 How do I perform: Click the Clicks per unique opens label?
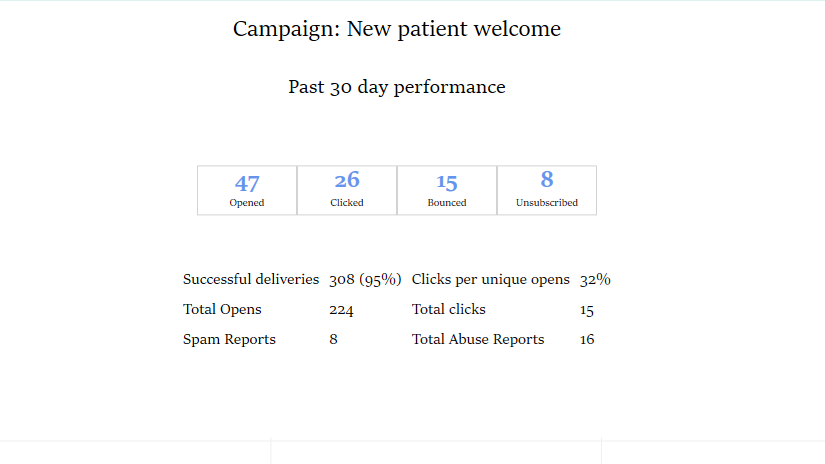click(x=490, y=279)
